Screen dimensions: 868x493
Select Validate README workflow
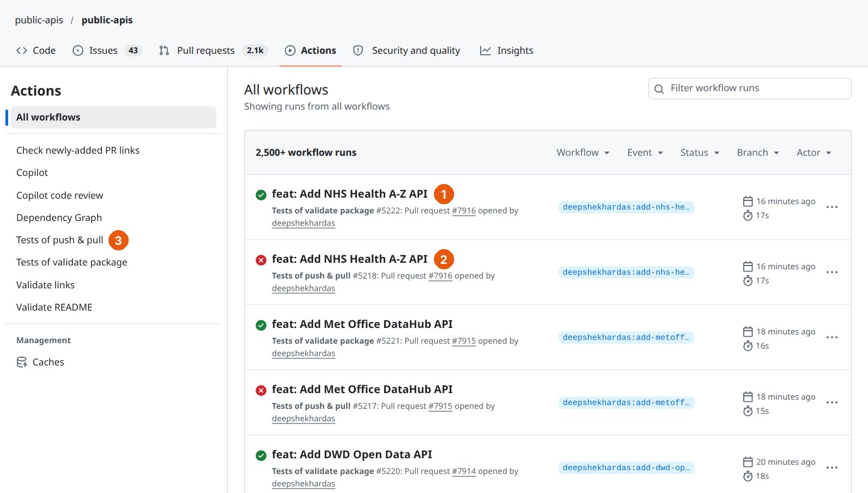pyautogui.click(x=54, y=307)
